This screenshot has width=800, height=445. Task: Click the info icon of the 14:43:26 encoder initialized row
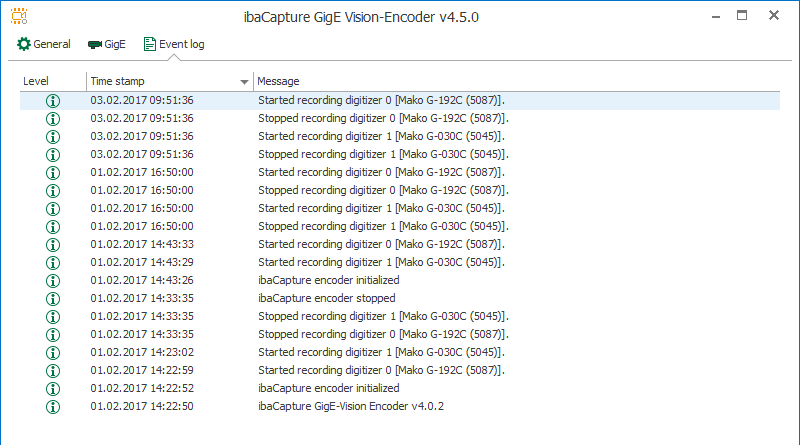click(x=53, y=281)
